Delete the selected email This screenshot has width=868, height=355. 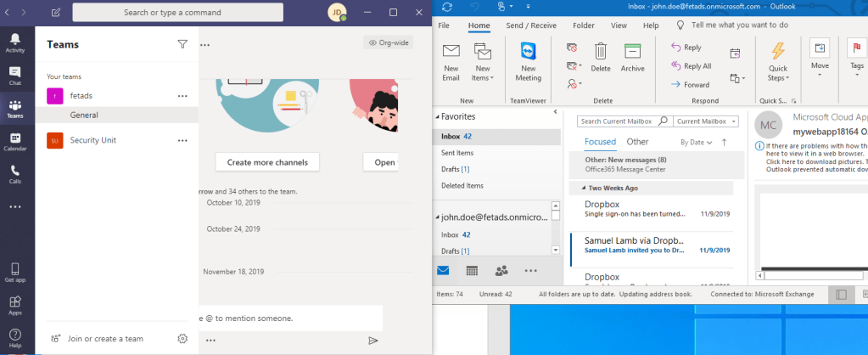tap(601, 57)
